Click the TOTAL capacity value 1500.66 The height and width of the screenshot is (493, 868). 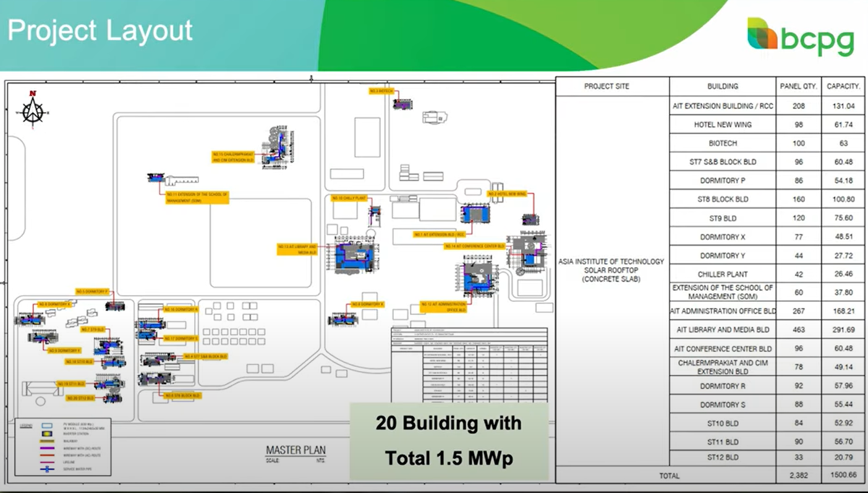[843, 475]
